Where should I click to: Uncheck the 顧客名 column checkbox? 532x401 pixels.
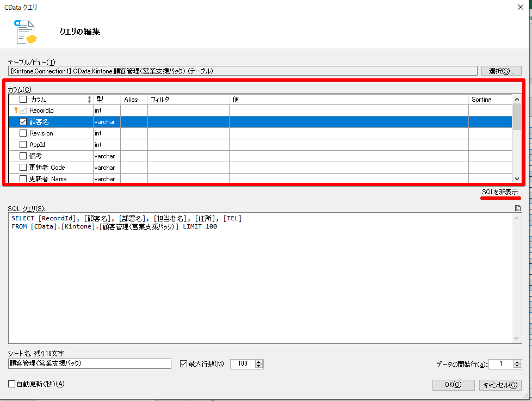tap(23, 121)
